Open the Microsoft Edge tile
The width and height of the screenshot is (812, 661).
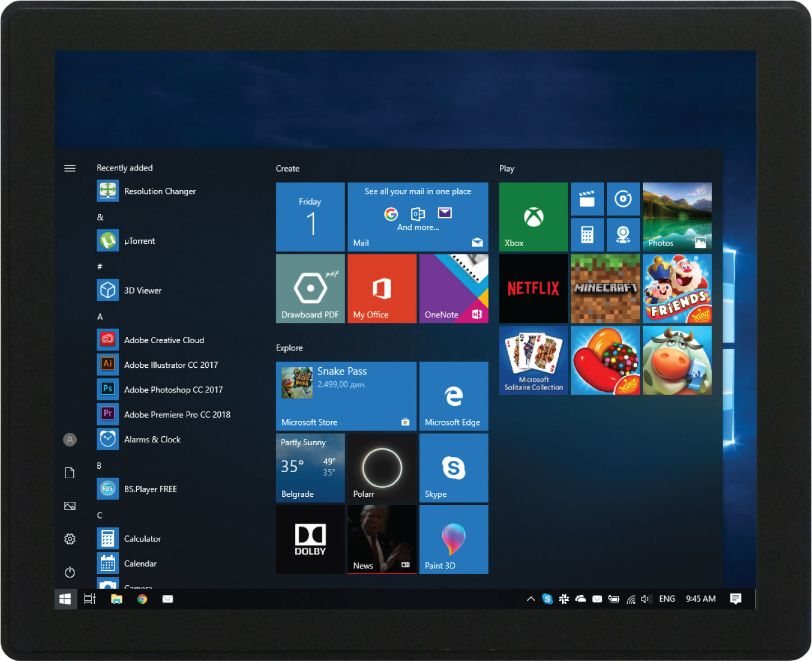click(454, 396)
